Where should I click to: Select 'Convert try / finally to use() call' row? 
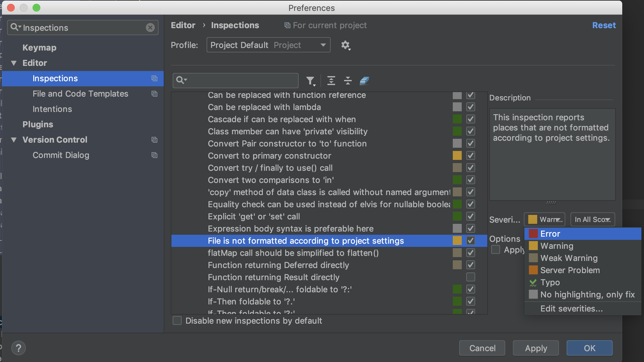tap(329, 168)
